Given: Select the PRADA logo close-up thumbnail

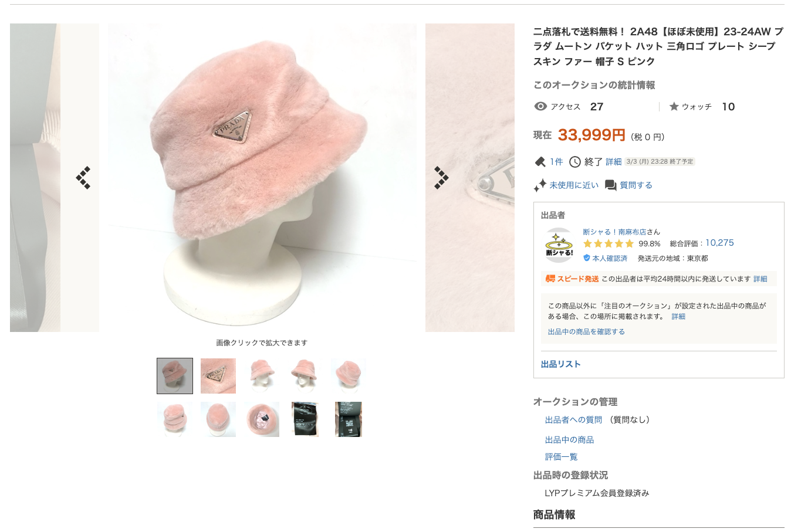Looking at the screenshot, I should point(218,376).
